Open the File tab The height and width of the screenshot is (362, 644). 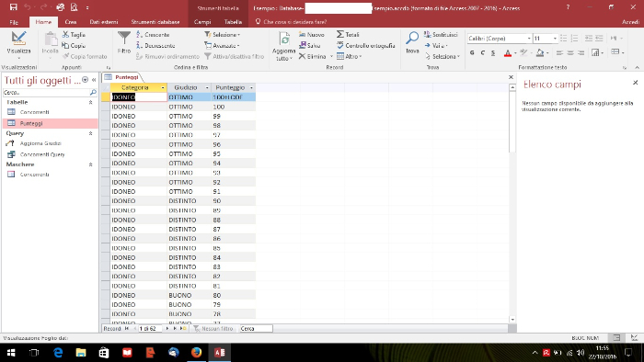tap(14, 22)
